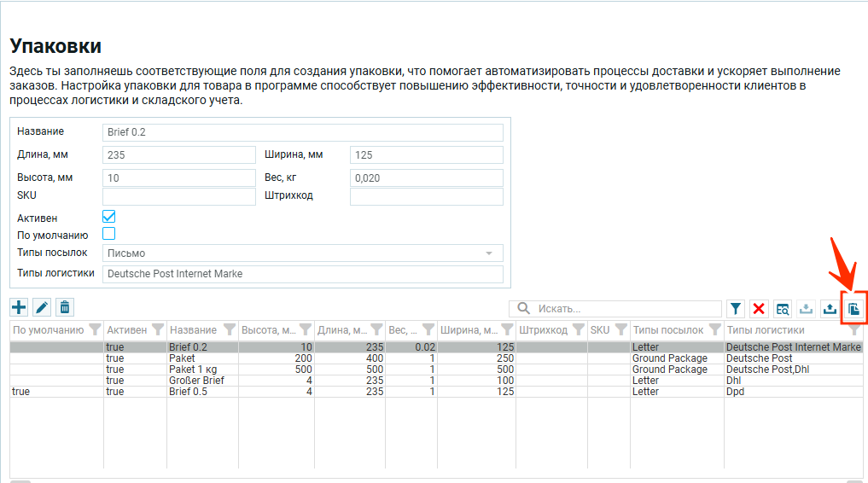Sort by Типы посылок column header

(x=667, y=330)
